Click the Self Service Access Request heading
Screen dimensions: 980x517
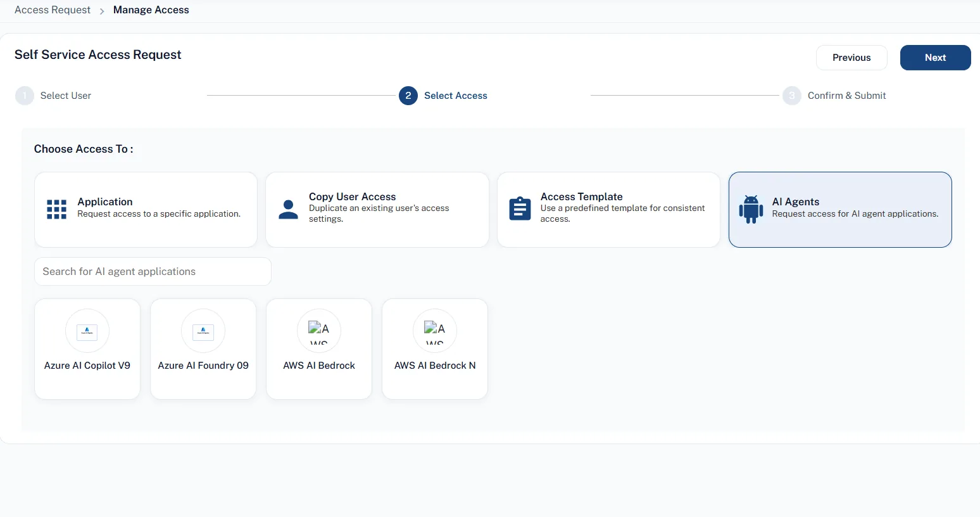(x=98, y=55)
